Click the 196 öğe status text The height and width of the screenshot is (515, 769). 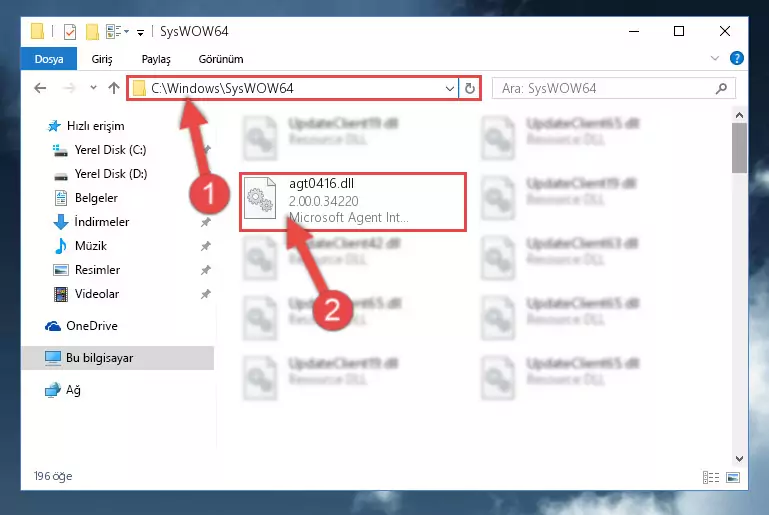tap(53, 476)
